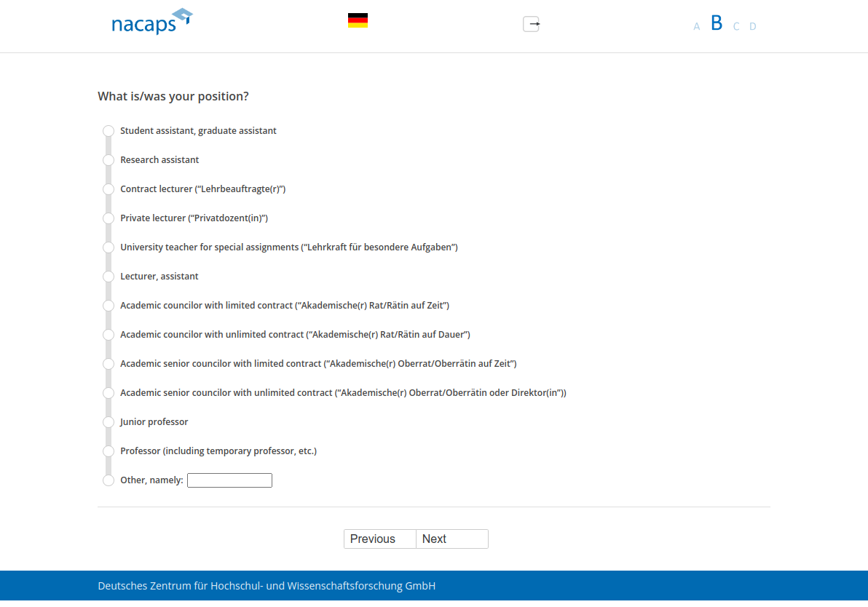Image resolution: width=868 pixels, height=607 pixels.
Task: Switch language via the German flag
Action: pos(358,20)
